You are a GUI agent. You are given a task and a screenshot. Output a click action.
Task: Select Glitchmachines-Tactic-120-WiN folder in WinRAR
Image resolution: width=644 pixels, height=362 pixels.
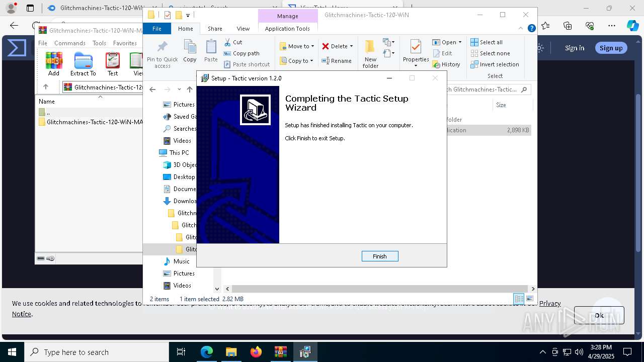(90, 122)
